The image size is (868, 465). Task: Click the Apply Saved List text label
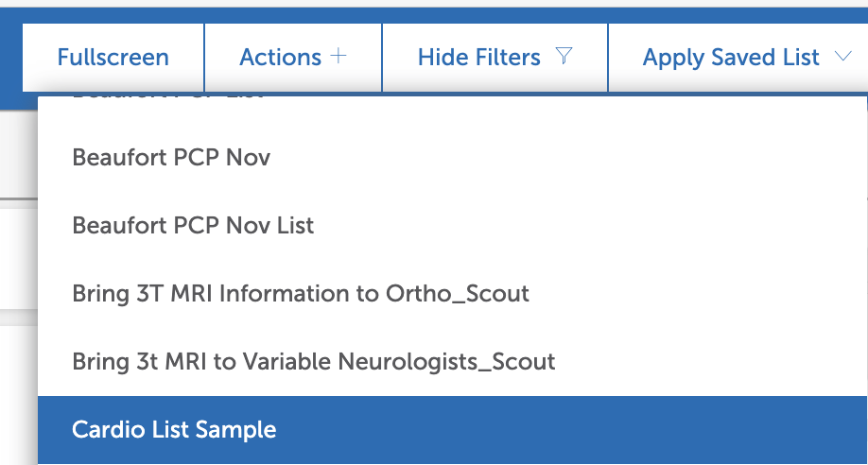tap(731, 58)
